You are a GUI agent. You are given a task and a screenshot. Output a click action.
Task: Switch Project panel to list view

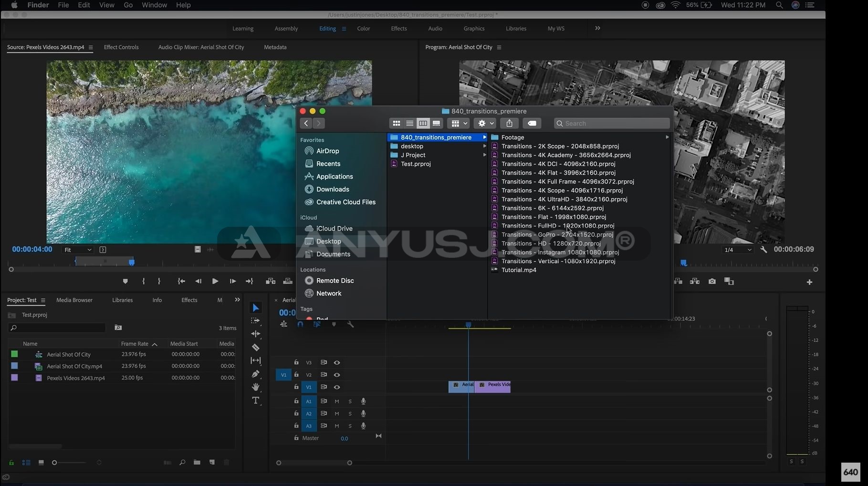tap(26, 462)
